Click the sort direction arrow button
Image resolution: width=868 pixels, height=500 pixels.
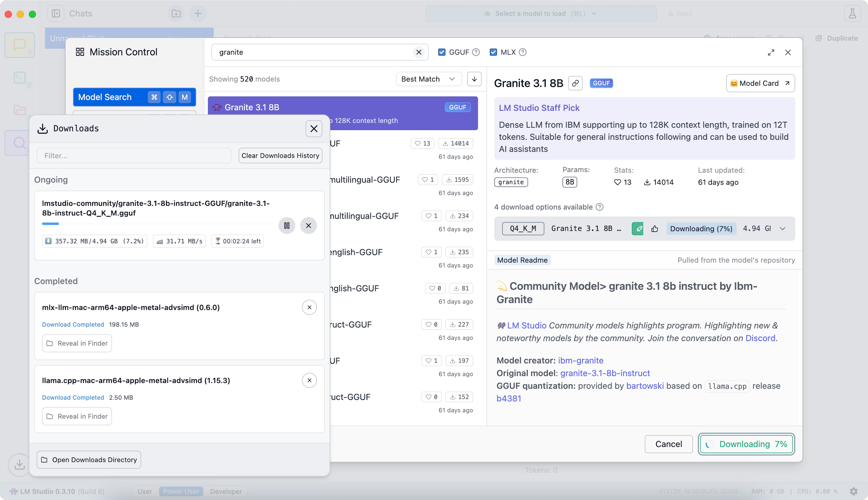[x=474, y=79]
